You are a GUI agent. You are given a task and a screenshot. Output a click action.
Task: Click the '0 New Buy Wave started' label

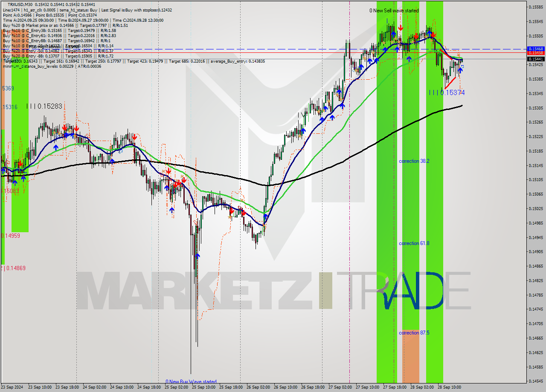[191, 382]
